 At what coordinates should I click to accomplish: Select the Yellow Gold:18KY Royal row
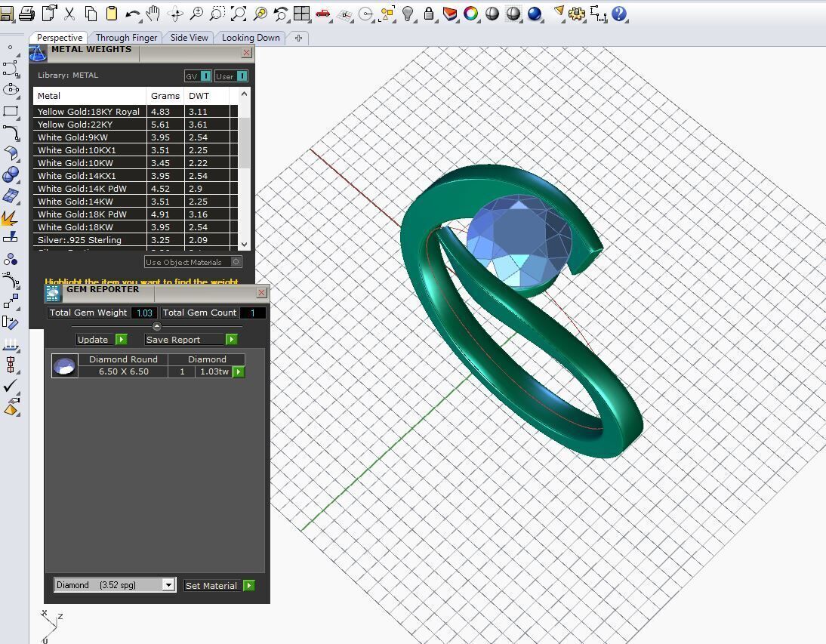[x=135, y=112]
